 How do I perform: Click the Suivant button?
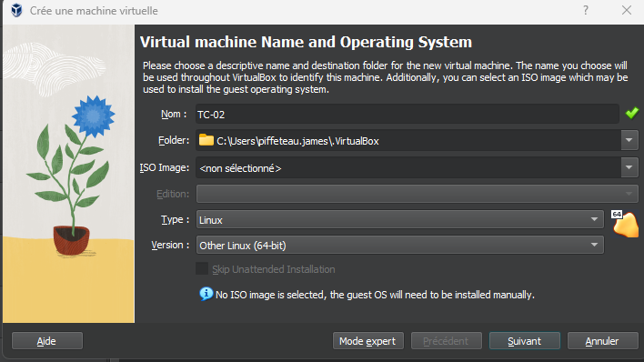click(x=525, y=341)
